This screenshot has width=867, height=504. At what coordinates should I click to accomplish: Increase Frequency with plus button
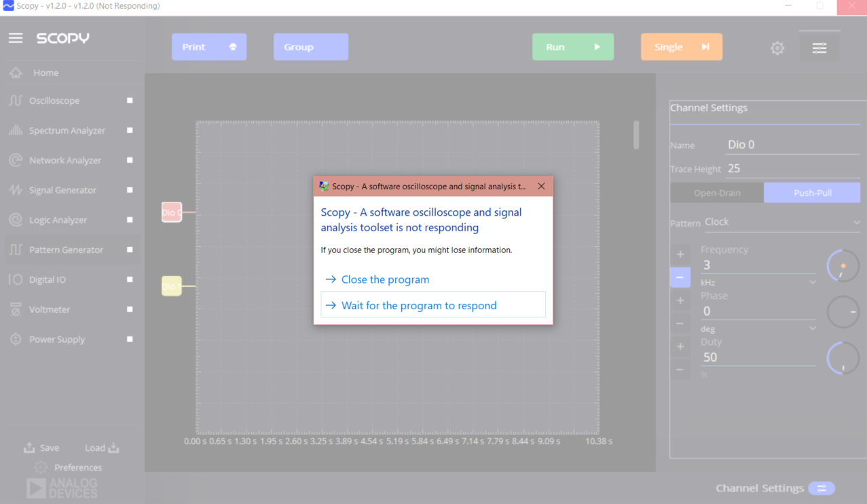[680, 254]
